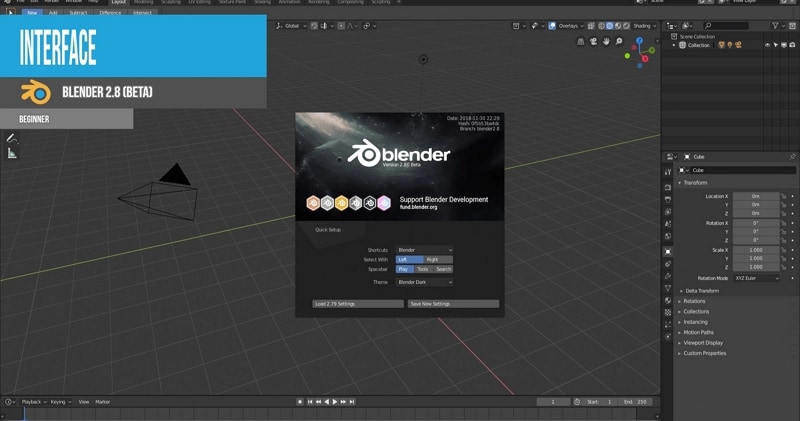
Task: Open the Object properties tab icon
Action: 668,252
